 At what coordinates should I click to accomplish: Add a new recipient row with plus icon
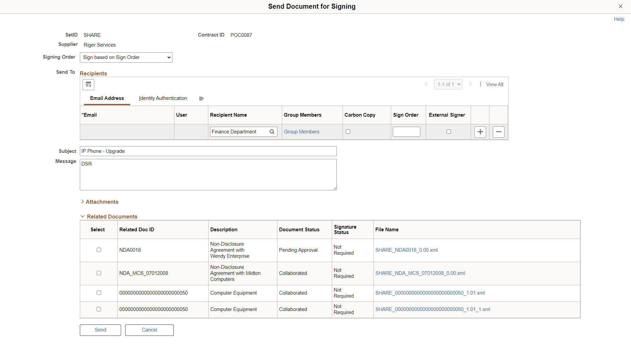pyautogui.click(x=480, y=132)
